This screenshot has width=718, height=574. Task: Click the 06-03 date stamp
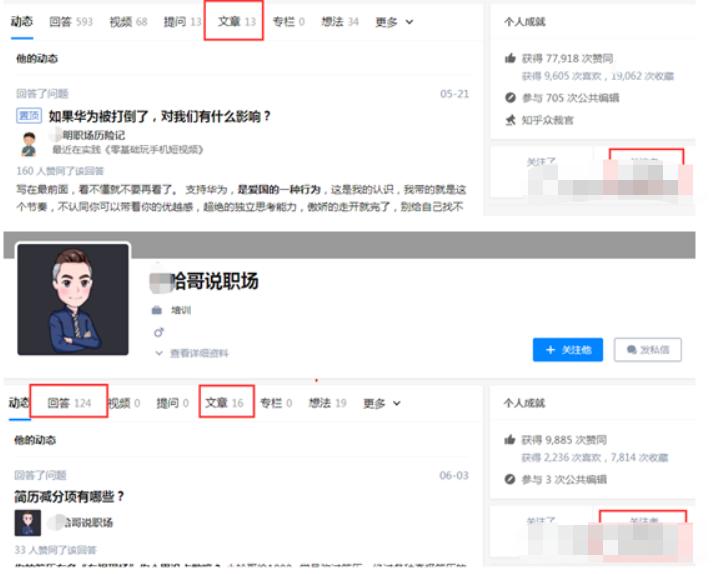click(x=454, y=476)
